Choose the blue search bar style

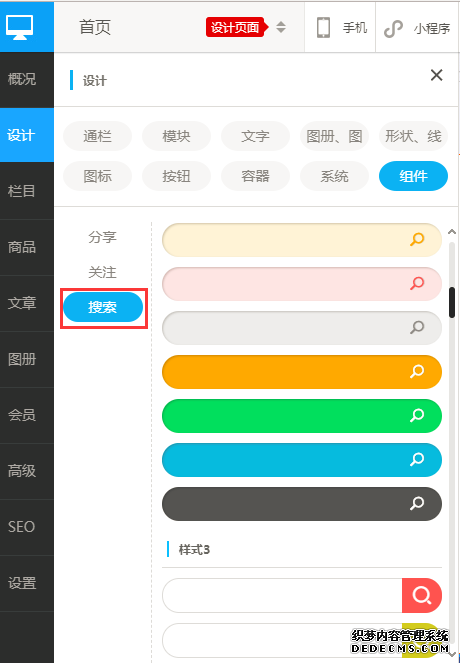(302, 460)
